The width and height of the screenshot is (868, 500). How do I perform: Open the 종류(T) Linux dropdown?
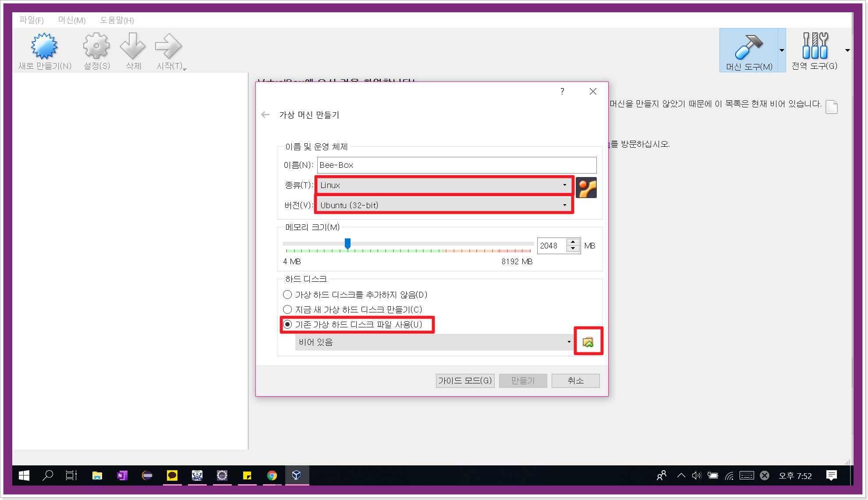coord(444,185)
